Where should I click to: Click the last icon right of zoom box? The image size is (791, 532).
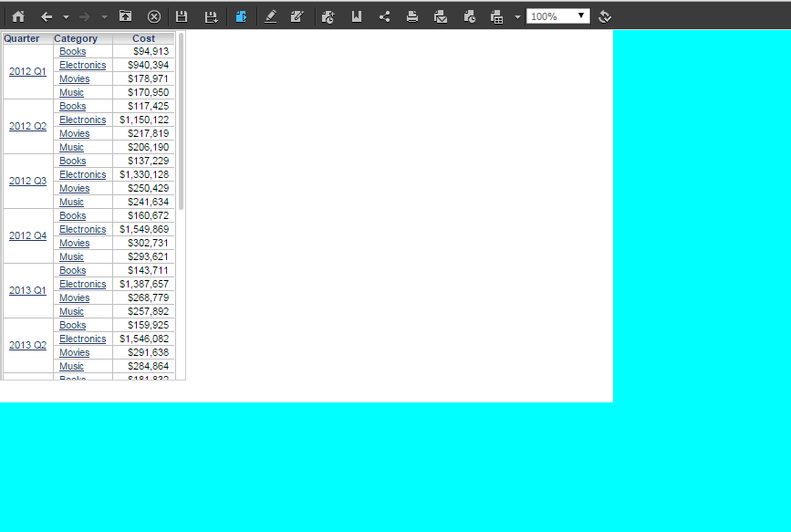tap(605, 16)
